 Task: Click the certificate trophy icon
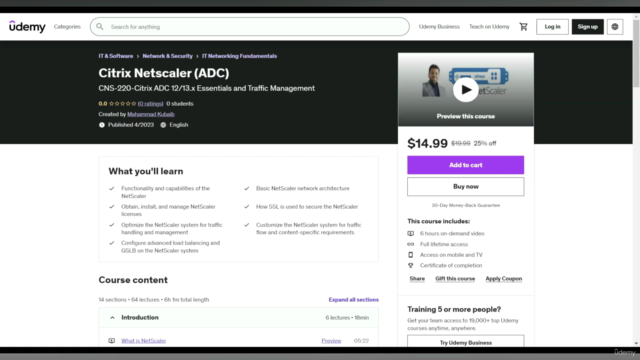tap(411, 265)
